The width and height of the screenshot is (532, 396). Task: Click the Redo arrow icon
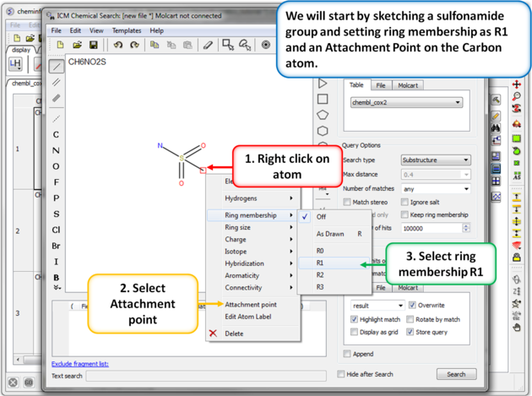click(x=134, y=45)
